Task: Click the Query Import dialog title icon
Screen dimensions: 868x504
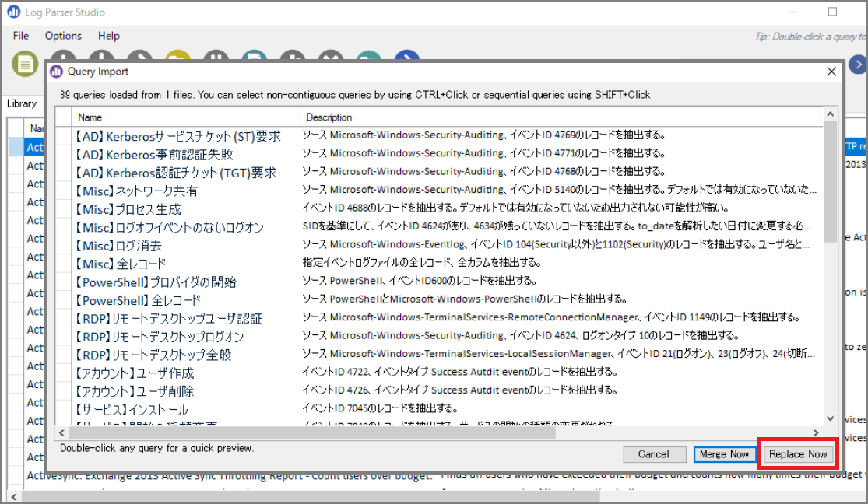Action: tap(57, 72)
